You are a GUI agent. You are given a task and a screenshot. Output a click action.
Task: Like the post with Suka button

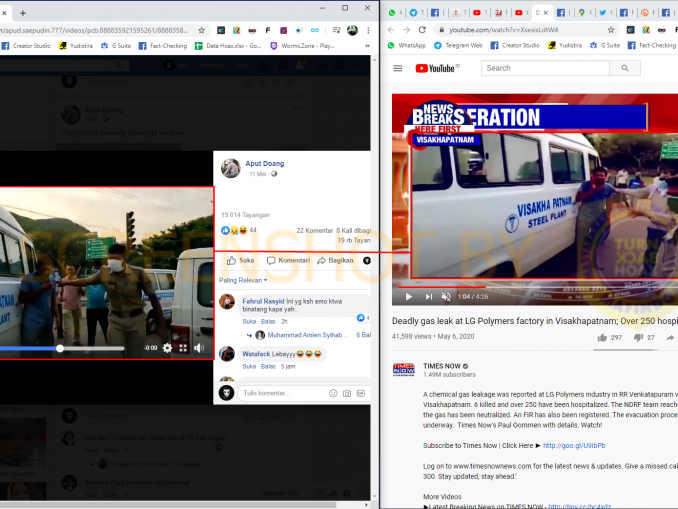click(x=241, y=260)
